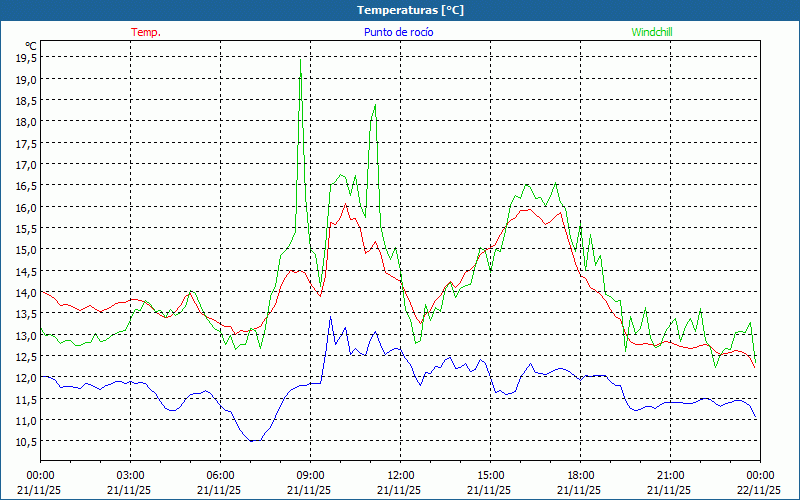Click the Temperaturas [°C] chart title
This screenshot has width=800, height=500.
click(410, 10)
